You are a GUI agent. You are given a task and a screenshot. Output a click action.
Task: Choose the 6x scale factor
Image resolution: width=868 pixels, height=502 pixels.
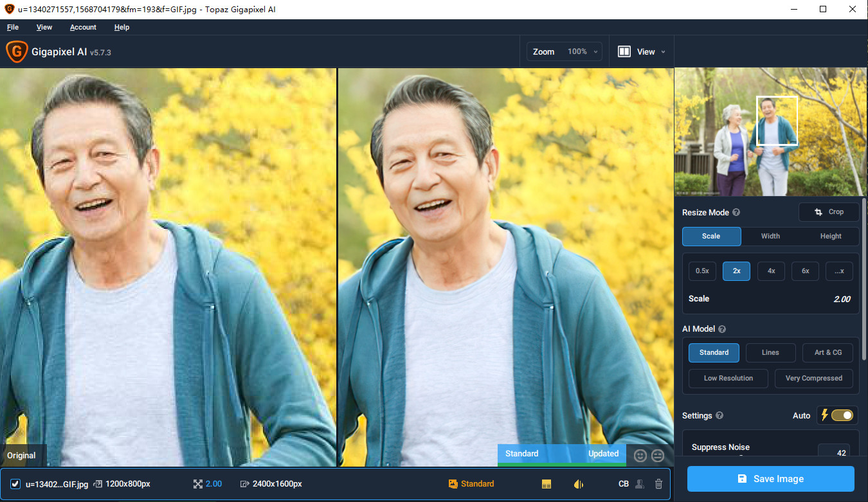[805, 271]
